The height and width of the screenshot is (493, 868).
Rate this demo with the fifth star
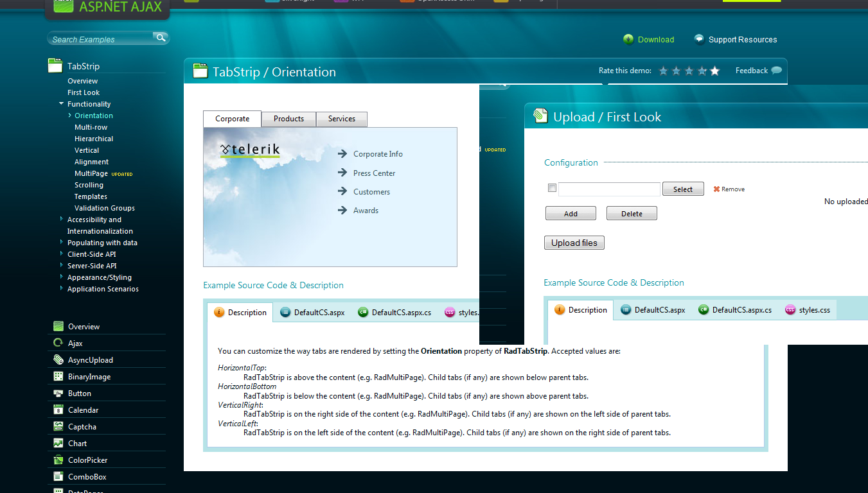tap(715, 71)
